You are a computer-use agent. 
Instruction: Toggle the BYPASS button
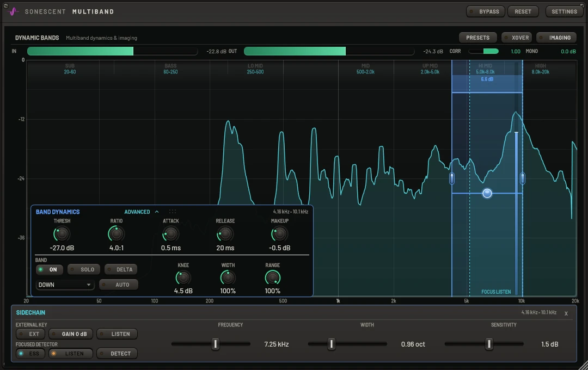[x=485, y=11]
